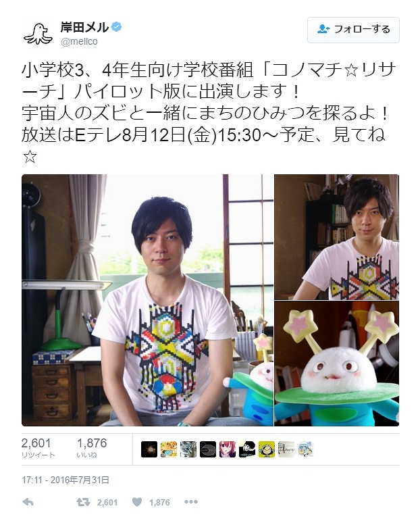Open the three-dot more options menu
This screenshot has width=420, height=523.
[190, 502]
